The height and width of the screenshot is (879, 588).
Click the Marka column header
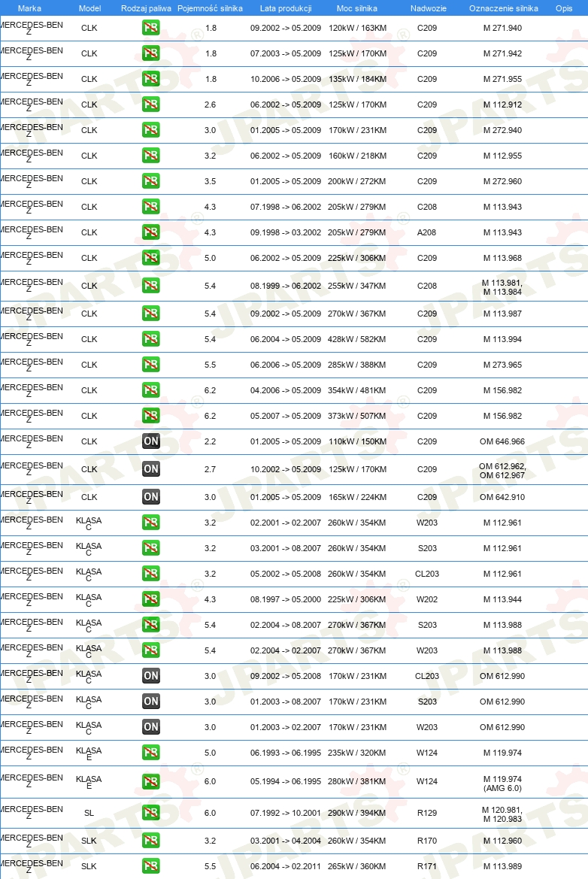[x=29, y=8]
